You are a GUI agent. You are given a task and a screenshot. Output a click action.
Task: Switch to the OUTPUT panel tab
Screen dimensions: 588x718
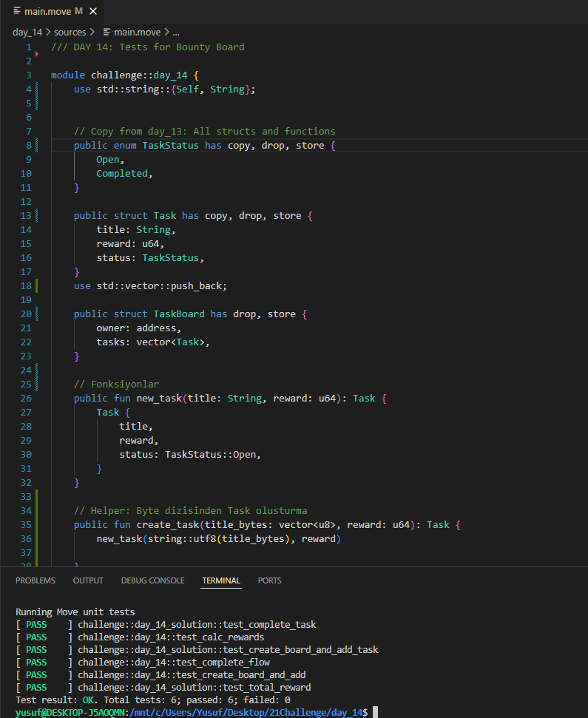point(88,580)
